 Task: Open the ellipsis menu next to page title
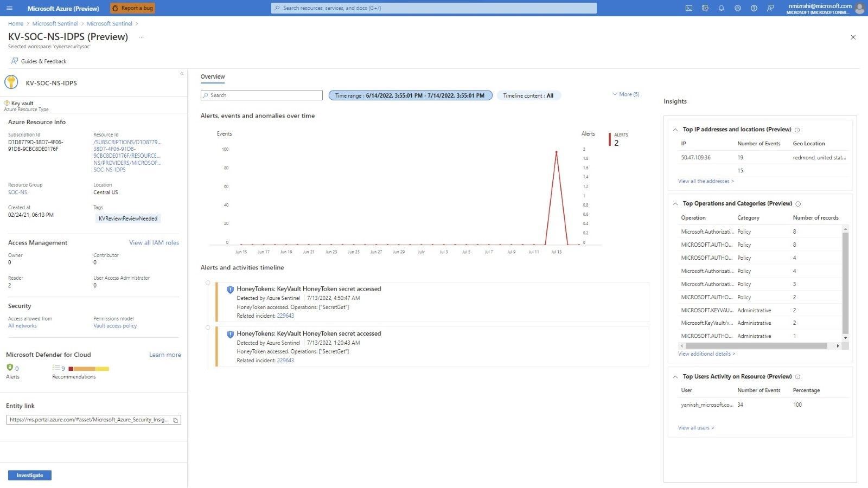coord(141,37)
